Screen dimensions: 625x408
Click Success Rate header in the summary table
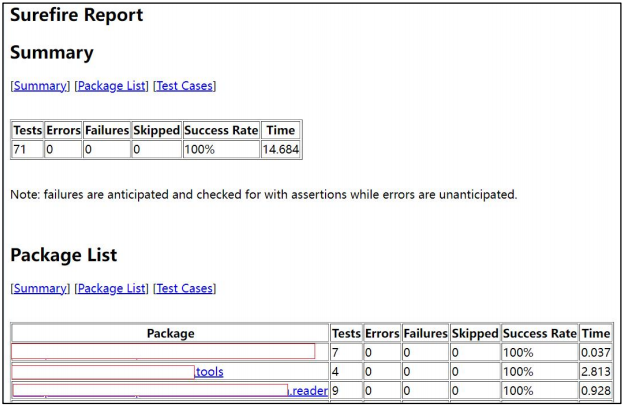pyautogui.click(x=221, y=130)
